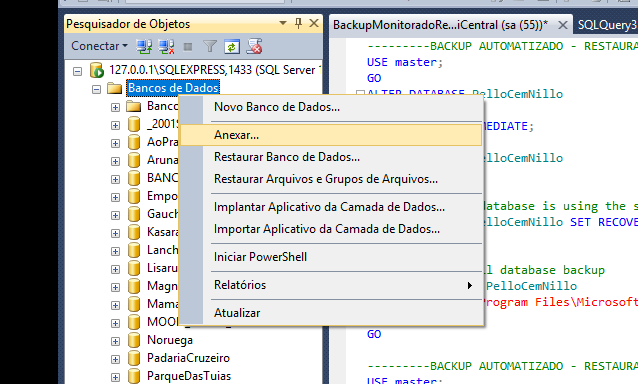Collapse the Bancos de Dados node
Image resolution: width=638 pixels, height=384 pixels.
[96, 89]
